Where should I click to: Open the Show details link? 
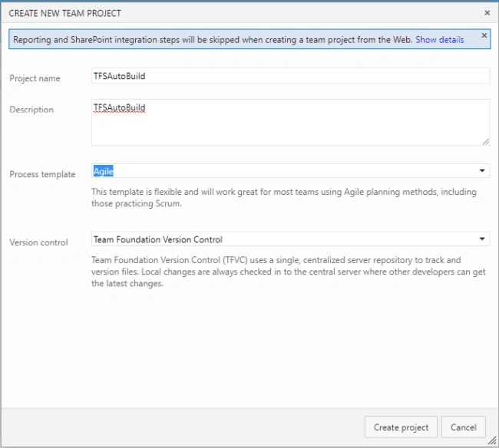coord(439,40)
